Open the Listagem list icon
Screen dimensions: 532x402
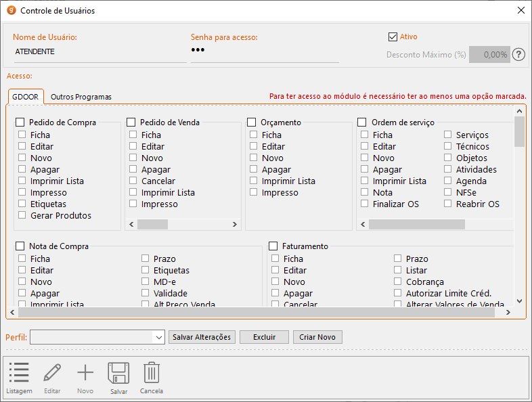pyautogui.click(x=19, y=372)
